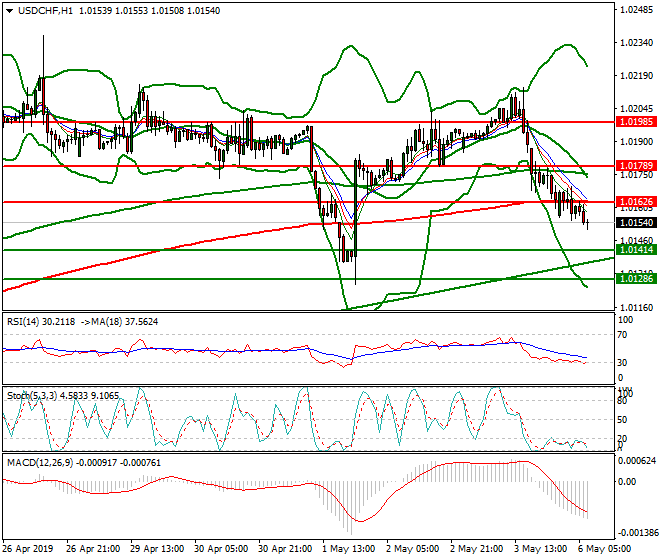Viewport: 660px width, 560px height.
Task: Click the 1.01160 price scale value
Action: click(x=637, y=308)
